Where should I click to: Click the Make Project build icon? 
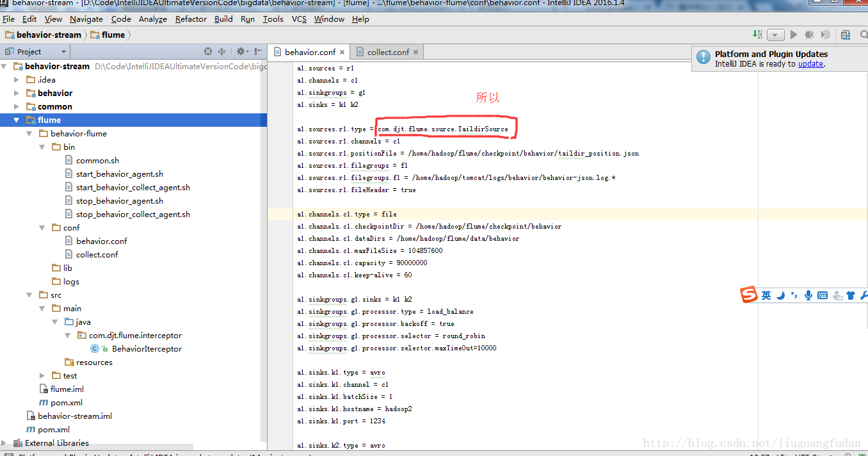pos(758,35)
